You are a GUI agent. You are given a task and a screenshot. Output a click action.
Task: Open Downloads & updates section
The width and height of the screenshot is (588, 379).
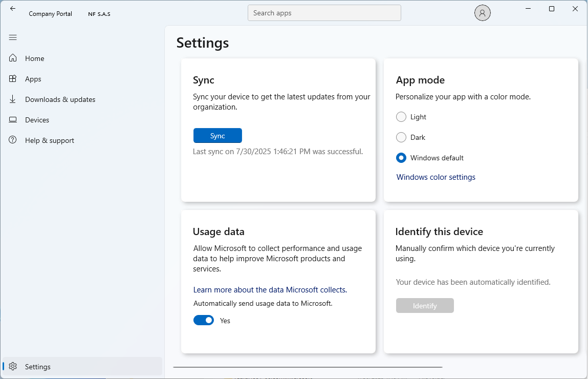(82, 99)
